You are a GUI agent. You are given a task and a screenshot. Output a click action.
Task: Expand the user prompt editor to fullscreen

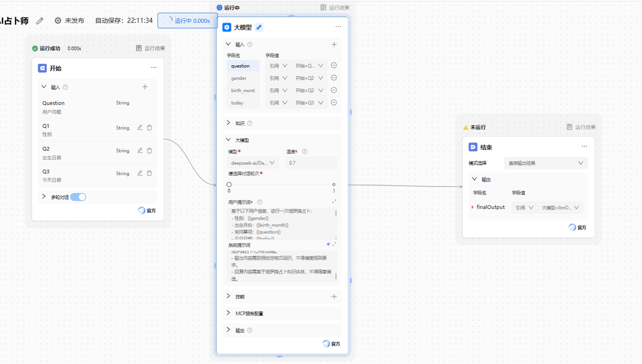(x=334, y=202)
